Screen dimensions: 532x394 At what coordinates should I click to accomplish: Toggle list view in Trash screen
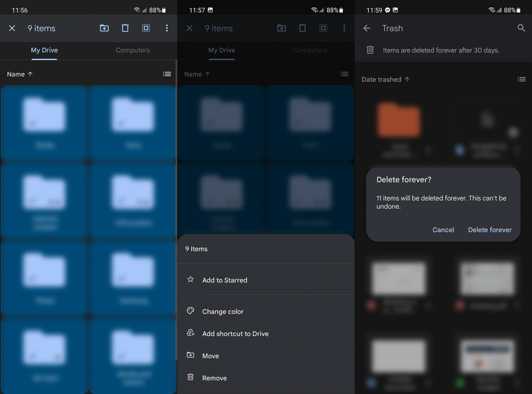[522, 79]
